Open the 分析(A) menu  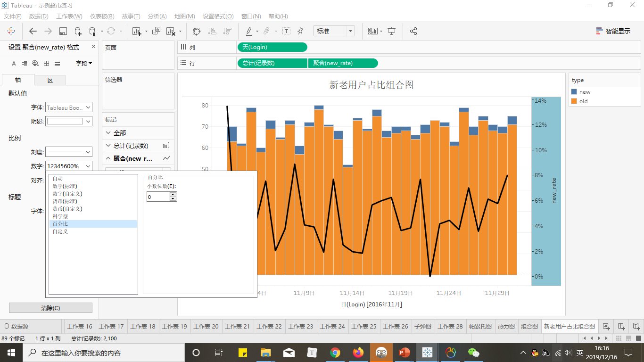(157, 16)
